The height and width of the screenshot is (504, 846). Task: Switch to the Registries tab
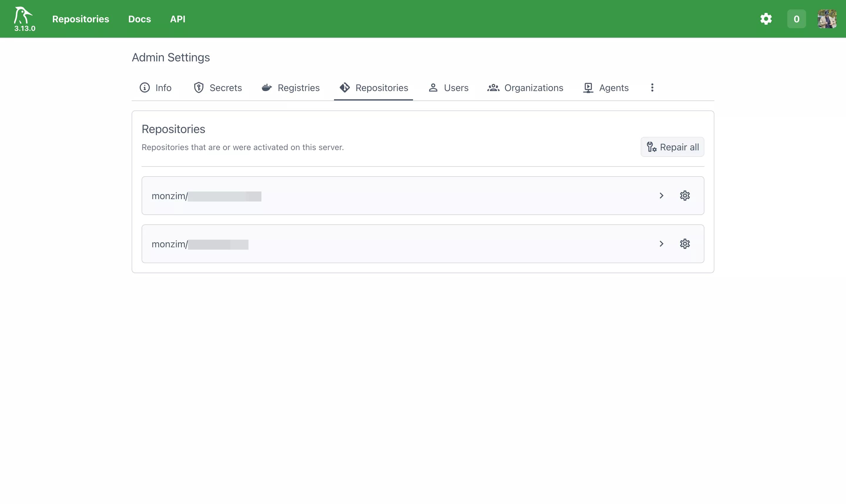pos(291,88)
